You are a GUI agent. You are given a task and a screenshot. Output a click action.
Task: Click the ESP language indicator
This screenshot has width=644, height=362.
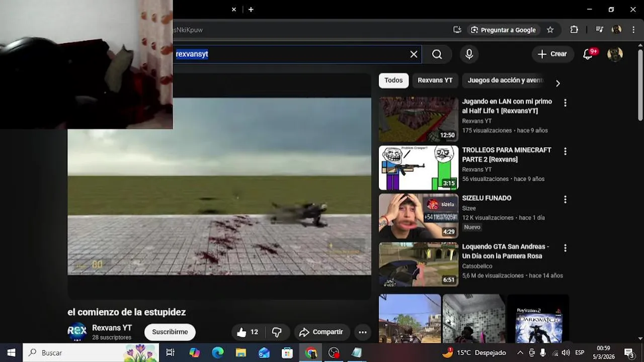[580, 352]
